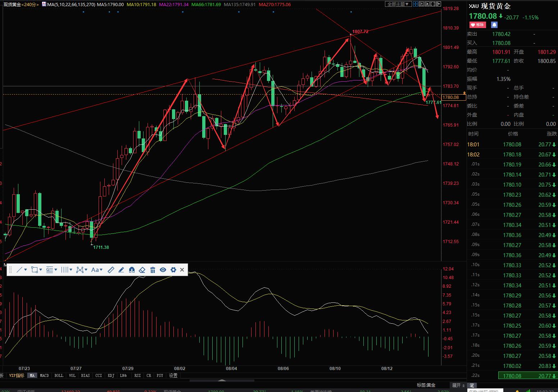
Task: Click the eraser tool icon
Action: click(x=142, y=270)
